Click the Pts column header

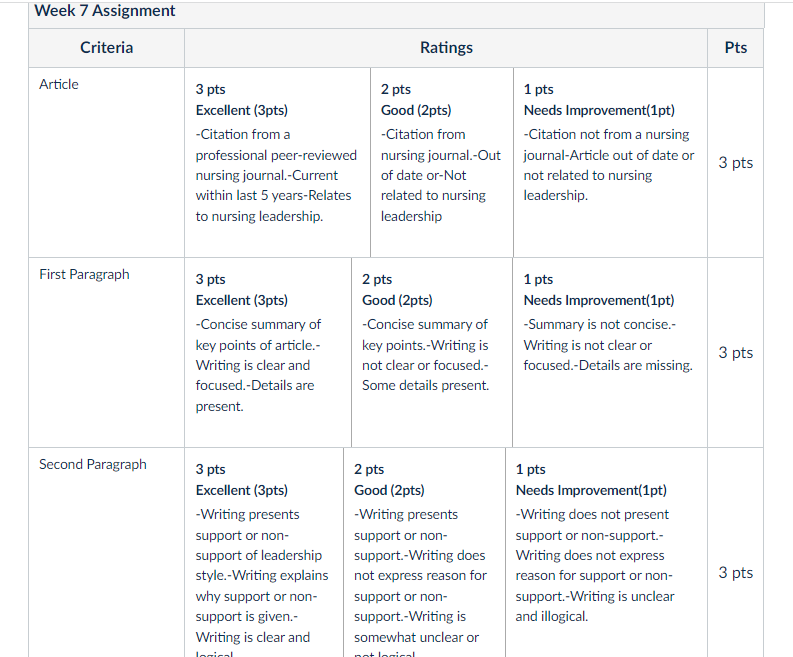[x=735, y=48]
